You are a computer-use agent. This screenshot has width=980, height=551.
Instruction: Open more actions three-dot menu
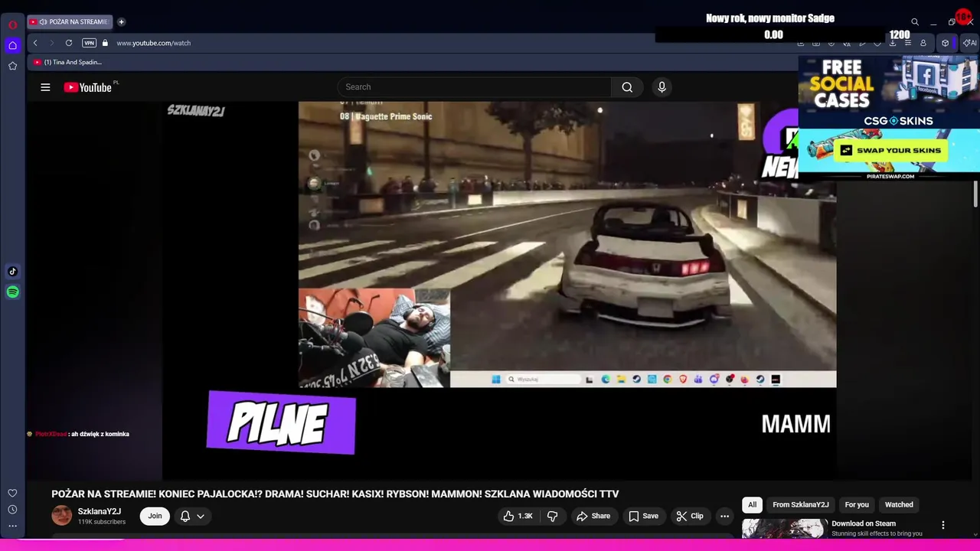[x=724, y=516]
